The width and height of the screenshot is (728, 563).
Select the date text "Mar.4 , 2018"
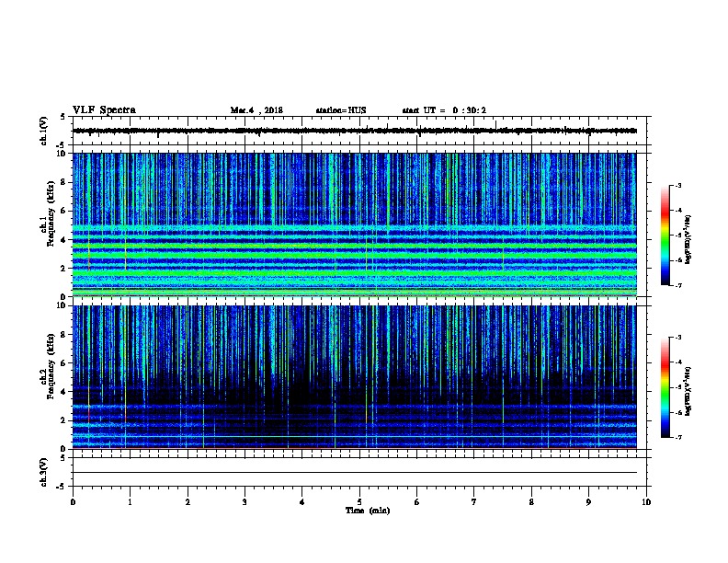(256, 110)
